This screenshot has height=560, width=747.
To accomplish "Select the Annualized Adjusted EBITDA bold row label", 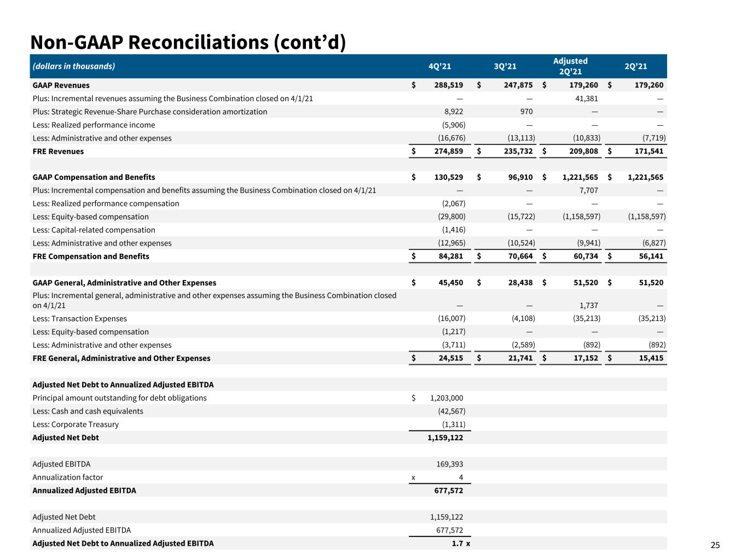I will point(84,491).
